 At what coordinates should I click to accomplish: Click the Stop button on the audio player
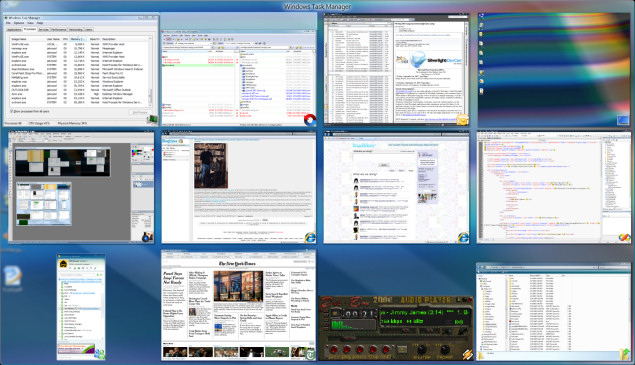(x=373, y=349)
